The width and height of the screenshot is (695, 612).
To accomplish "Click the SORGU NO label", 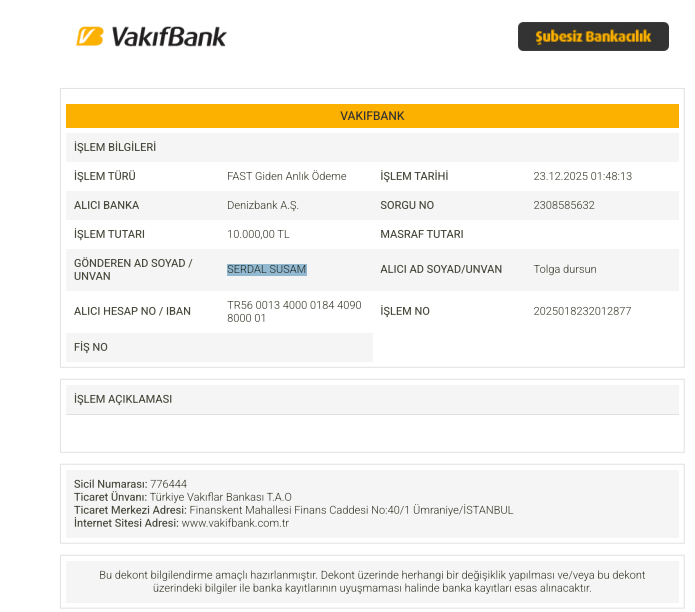I will 407,205.
